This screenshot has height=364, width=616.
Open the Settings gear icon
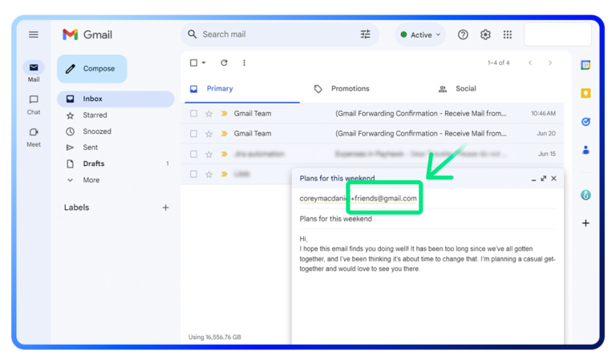click(x=485, y=34)
